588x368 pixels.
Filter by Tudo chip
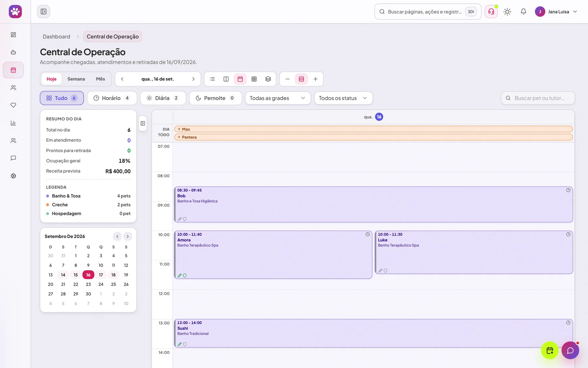[62, 98]
